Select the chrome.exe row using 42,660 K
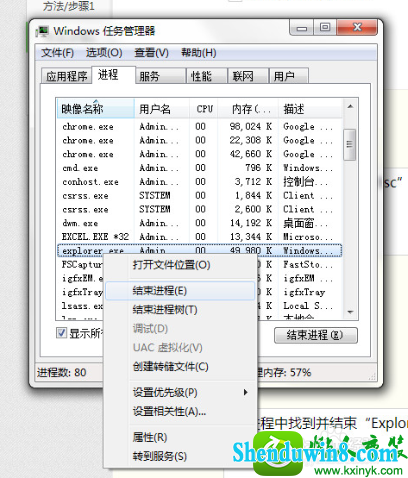Screen dimensions: 408x478 200,154
